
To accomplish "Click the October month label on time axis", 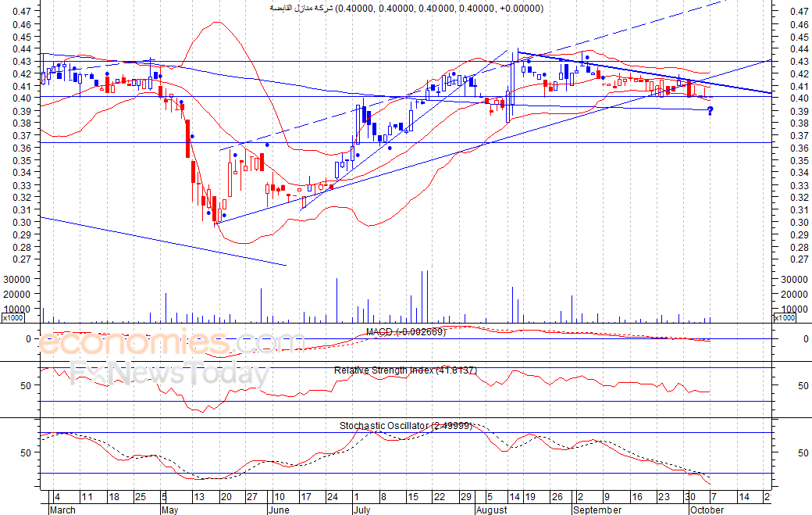I will [x=707, y=510].
